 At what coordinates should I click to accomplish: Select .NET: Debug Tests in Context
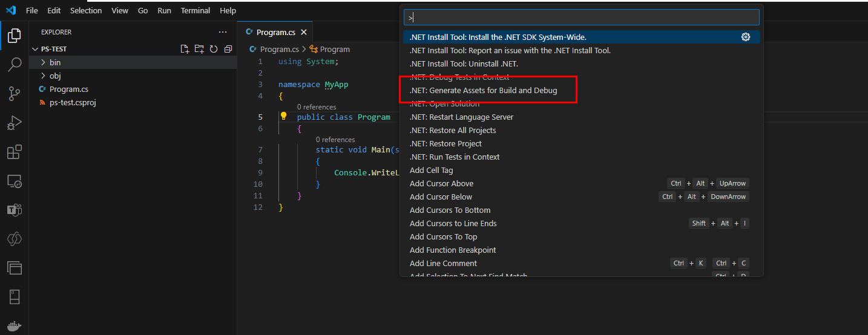[x=581, y=77]
